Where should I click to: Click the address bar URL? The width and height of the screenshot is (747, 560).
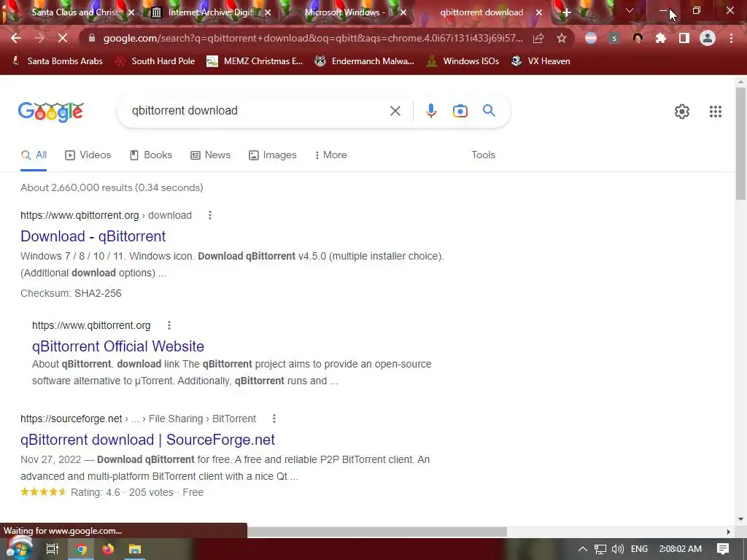pos(313,38)
